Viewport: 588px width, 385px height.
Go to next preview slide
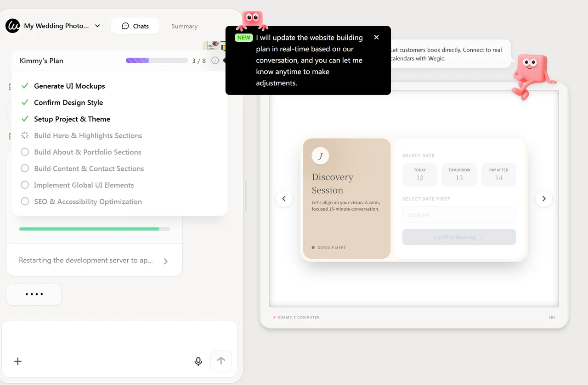pyautogui.click(x=544, y=199)
